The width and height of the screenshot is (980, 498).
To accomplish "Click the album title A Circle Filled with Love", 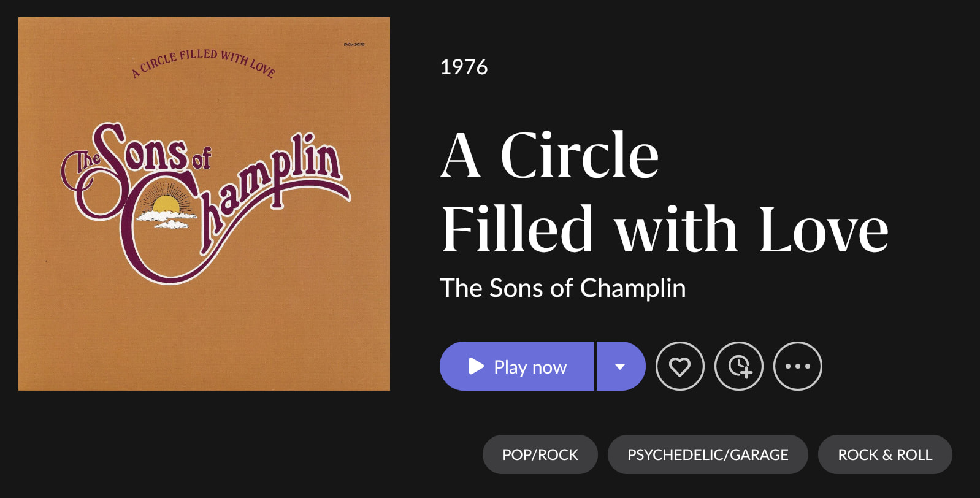I will click(664, 192).
